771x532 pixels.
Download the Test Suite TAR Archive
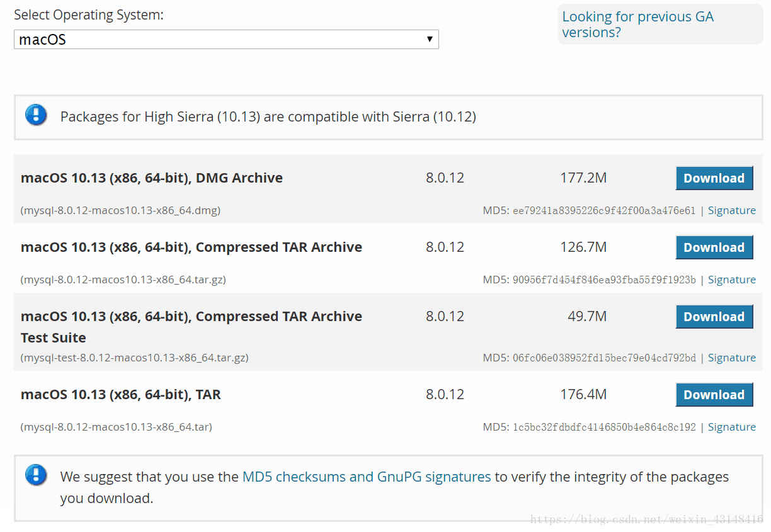coord(714,317)
